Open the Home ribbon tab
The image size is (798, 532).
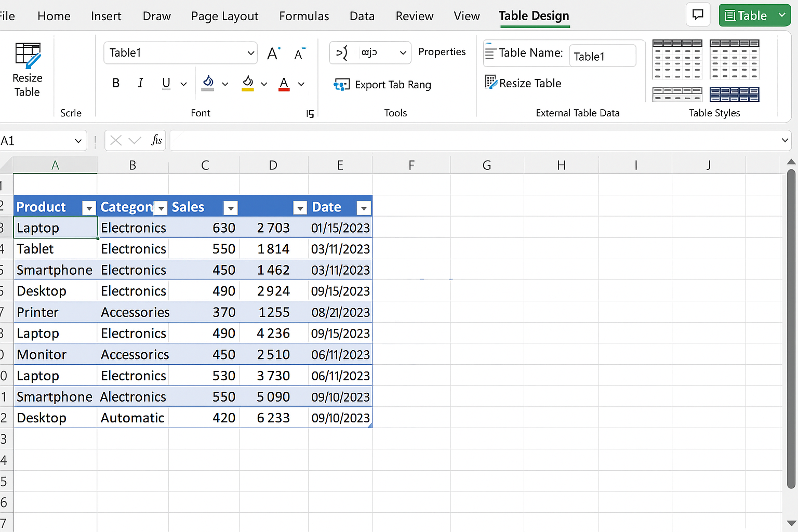pos(54,16)
